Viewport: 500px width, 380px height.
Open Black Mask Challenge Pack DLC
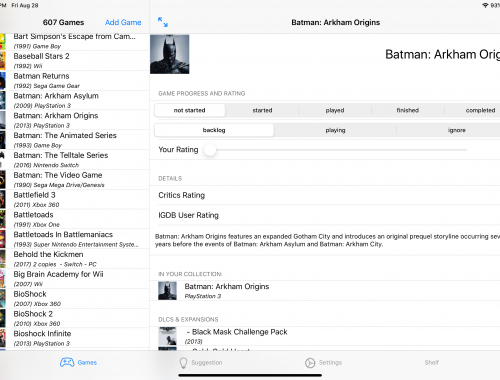point(325,336)
